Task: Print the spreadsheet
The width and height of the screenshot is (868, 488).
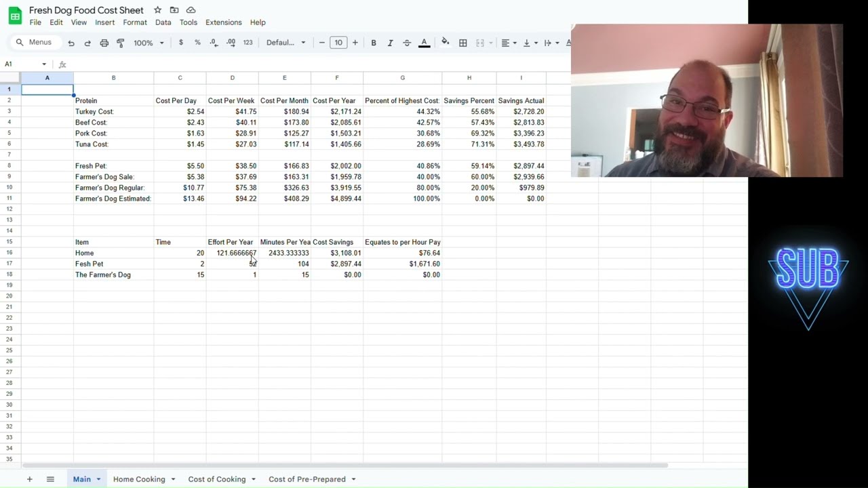Action: point(104,43)
